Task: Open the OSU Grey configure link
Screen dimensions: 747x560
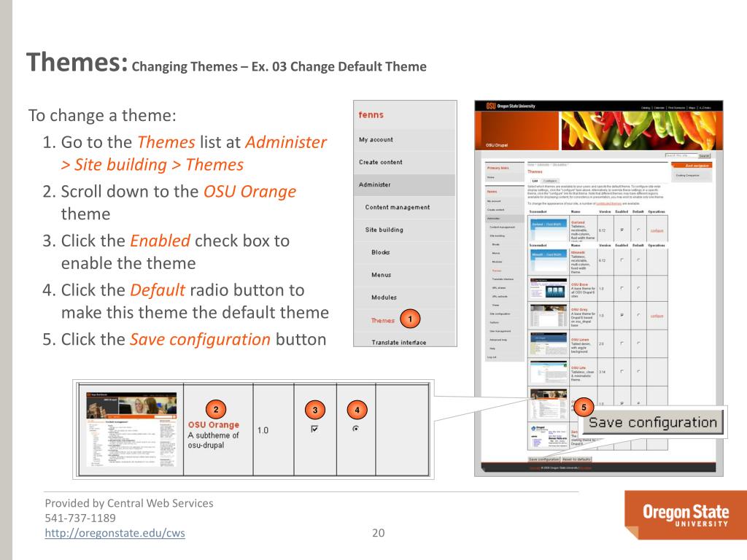Action: (657, 316)
